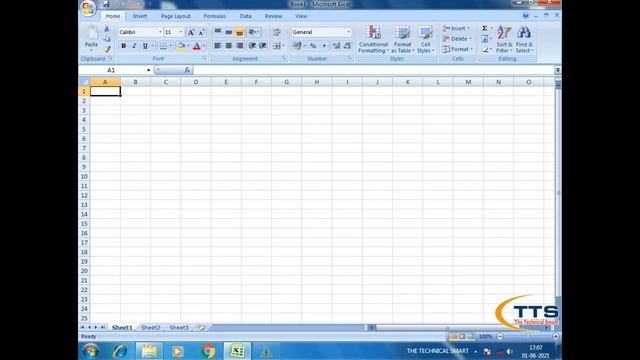Open the Formulas ribbon tab
The image size is (640, 360).
(215, 16)
